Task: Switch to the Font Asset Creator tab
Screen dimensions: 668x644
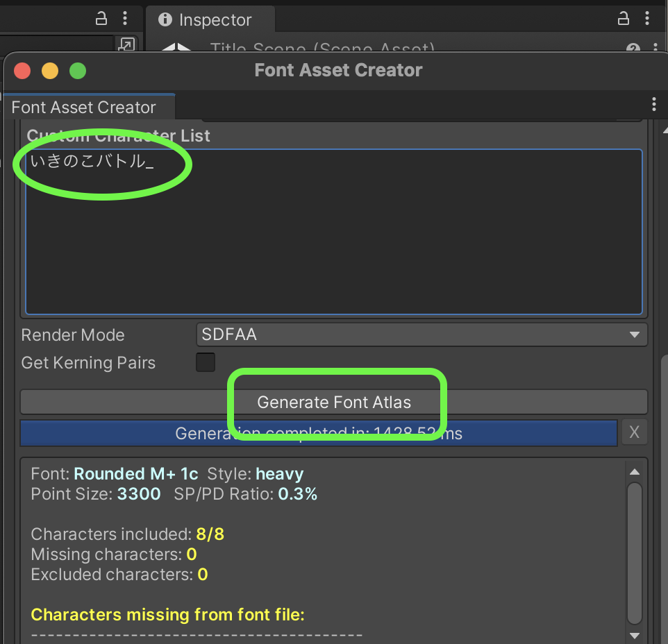Action: [x=83, y=107]
